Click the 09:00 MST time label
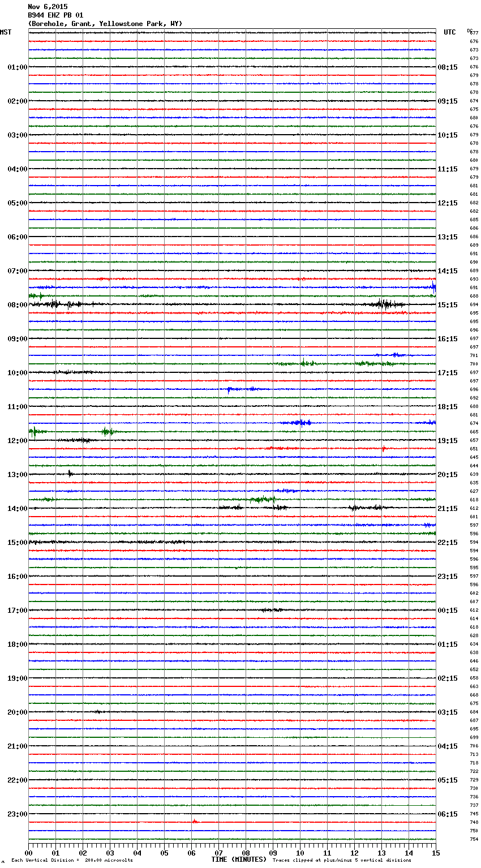The width and height of the screenshot is (481, 868). coord(18,339)
